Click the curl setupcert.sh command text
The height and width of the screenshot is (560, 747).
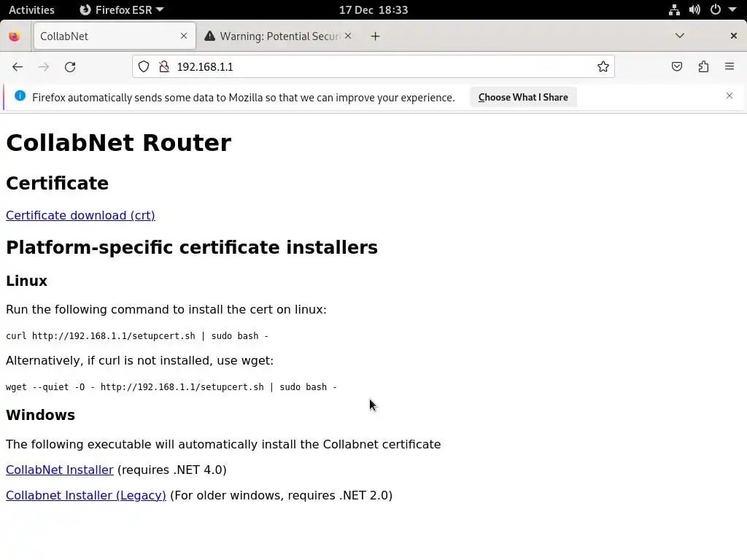click(137, 336)
